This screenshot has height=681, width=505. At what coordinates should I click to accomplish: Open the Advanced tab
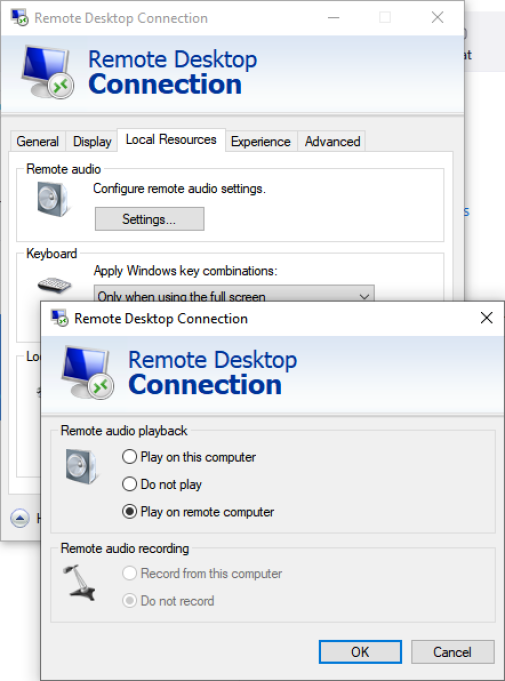point(332,141)
